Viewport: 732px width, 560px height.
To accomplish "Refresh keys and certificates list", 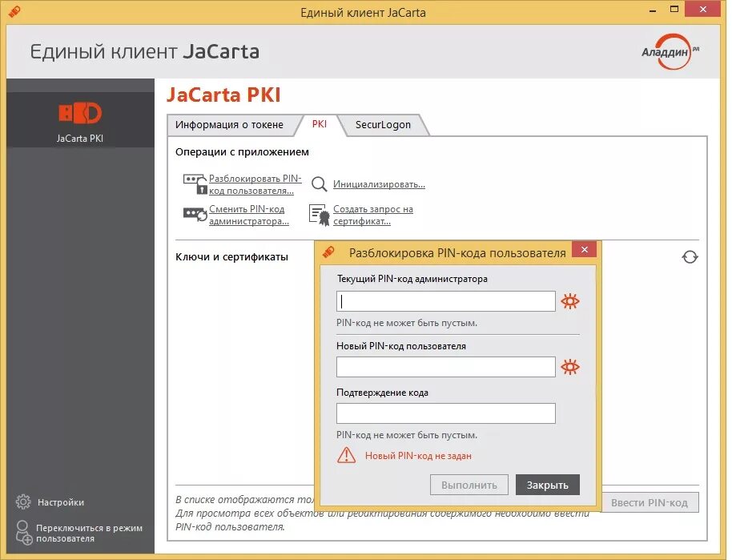I will tap(690, 257).
